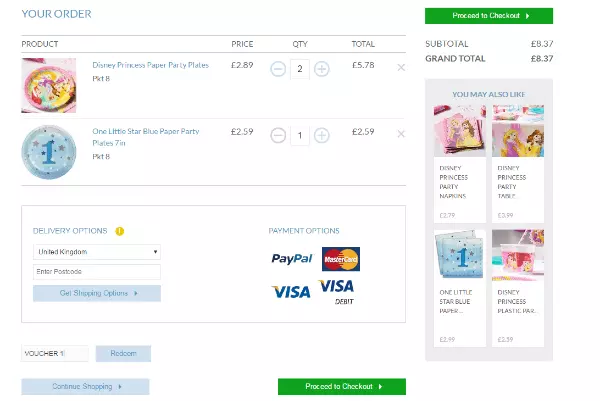Click the Enter Postcode field

97,272
